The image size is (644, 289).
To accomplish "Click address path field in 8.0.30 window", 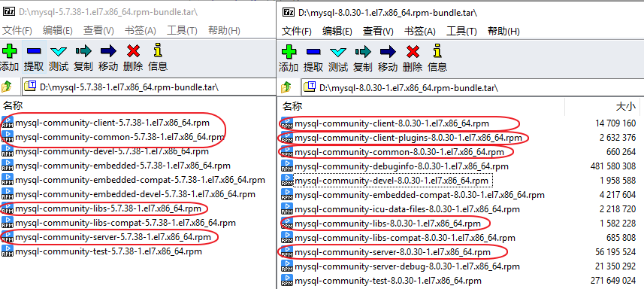I will coord(473,87).
